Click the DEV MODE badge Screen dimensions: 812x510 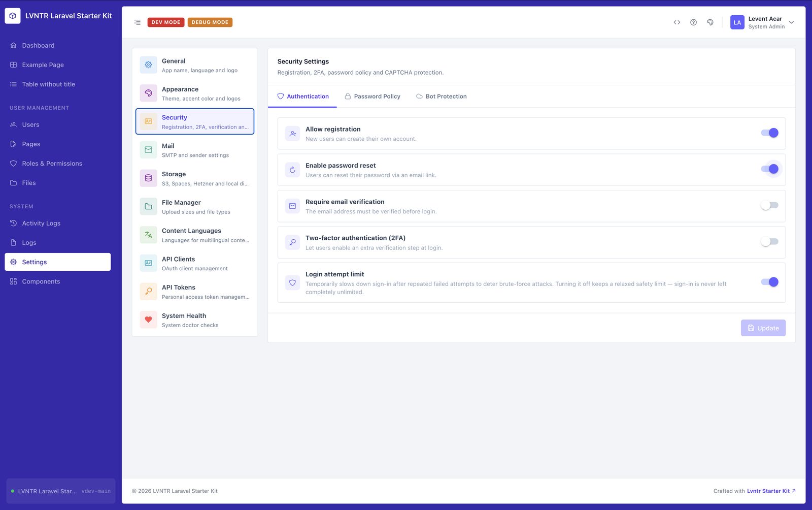click(166, 22)
